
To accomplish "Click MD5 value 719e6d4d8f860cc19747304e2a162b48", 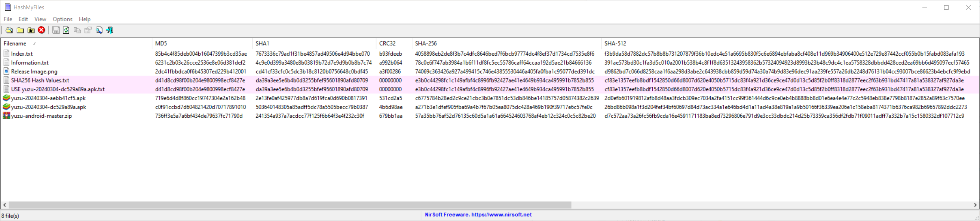I will click(x=200, y=98).
